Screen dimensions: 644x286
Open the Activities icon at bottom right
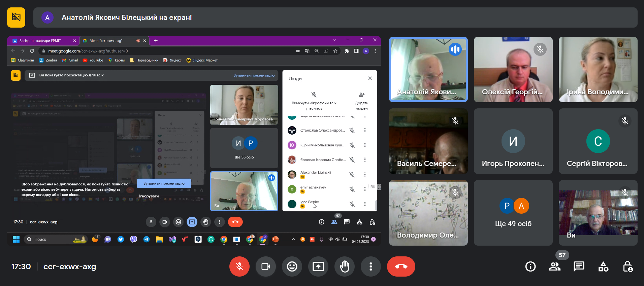(603, 266)
